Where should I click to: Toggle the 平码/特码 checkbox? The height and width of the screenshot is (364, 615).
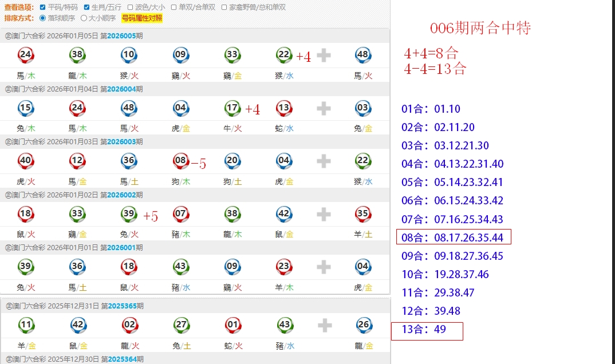43,7
